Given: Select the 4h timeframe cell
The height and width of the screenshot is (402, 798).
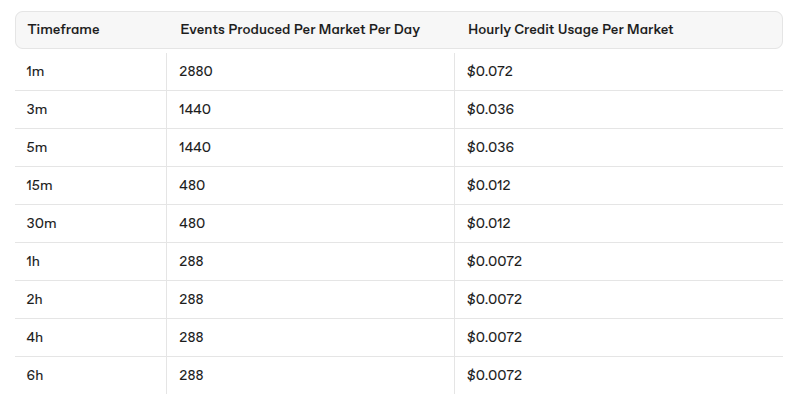Looking at the screenshot, I should click(37, 338).
